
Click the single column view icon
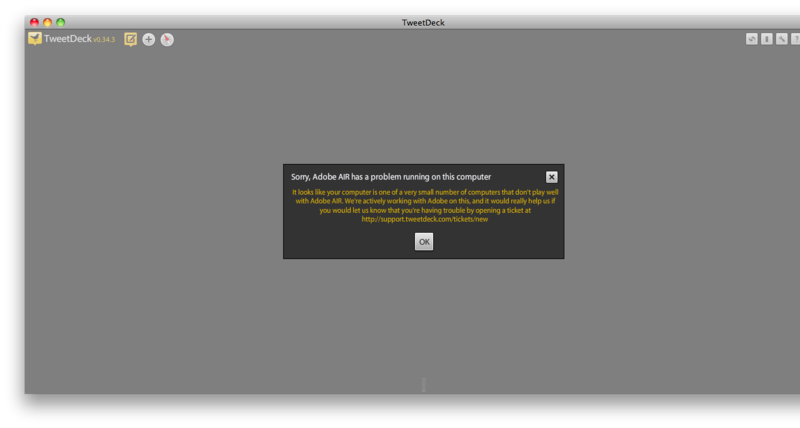tap(766, 39)
